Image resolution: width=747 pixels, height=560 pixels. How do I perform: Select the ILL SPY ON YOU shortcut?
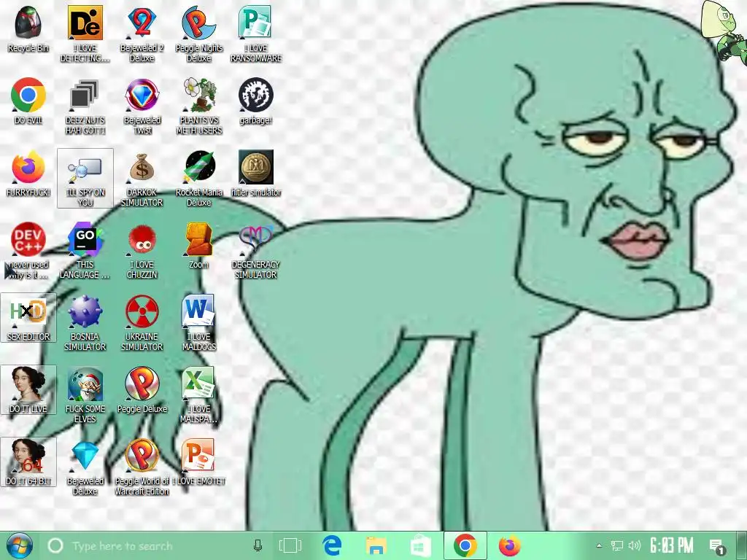pos(85,178)
